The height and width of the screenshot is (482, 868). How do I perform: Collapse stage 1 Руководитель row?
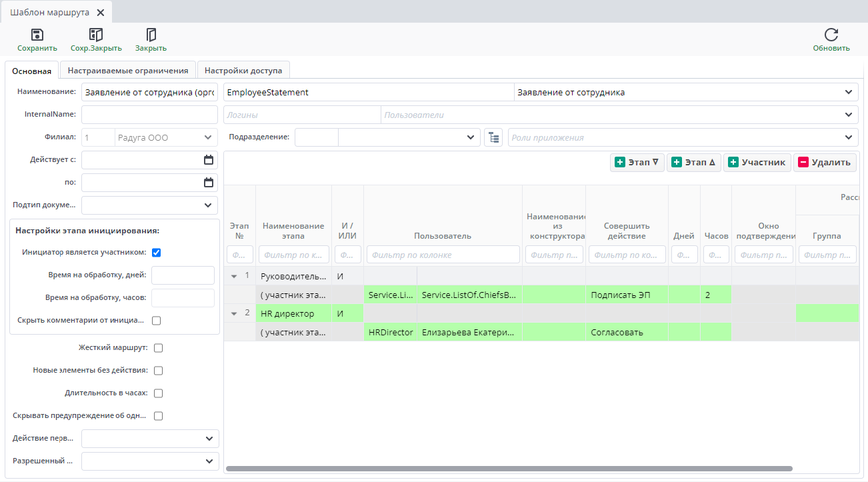coord(234,276)
